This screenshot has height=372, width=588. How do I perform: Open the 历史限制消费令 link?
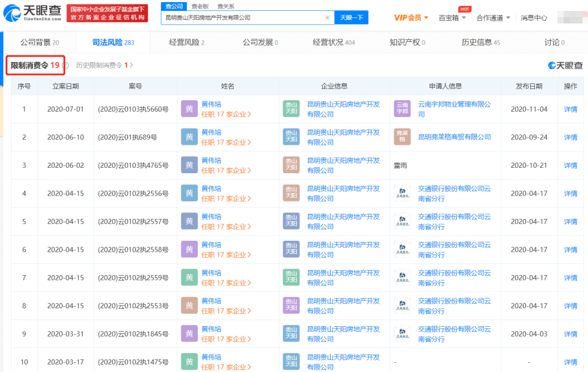coord(104,65)
